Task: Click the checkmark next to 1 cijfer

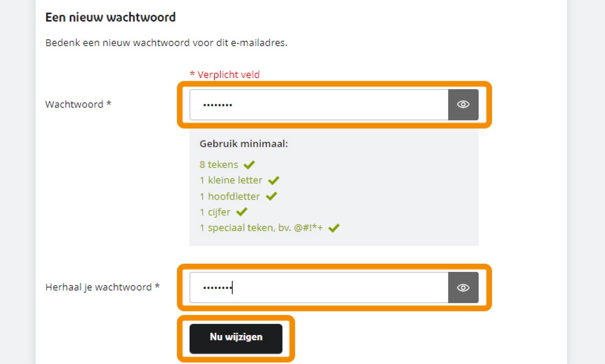Action: [242, 212]
